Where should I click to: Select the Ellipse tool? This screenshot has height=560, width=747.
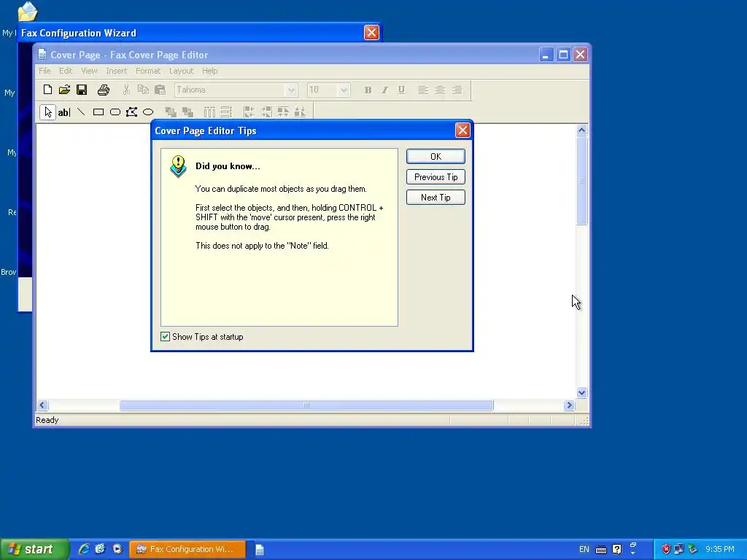(148, 112)
